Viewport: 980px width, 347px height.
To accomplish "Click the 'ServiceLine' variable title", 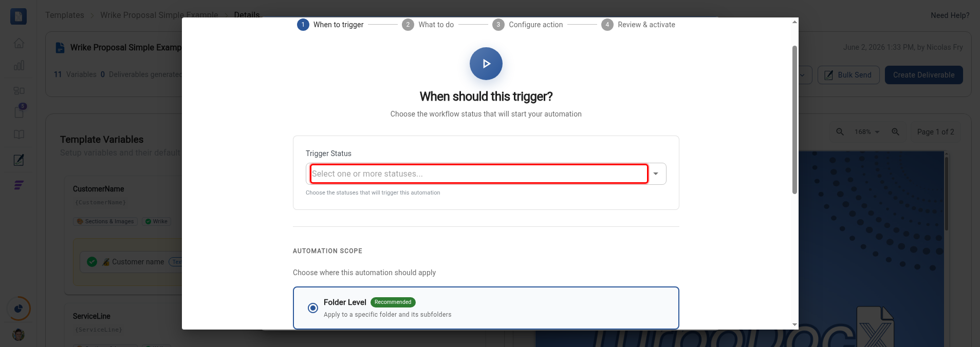I will click(x=91, y=316).
